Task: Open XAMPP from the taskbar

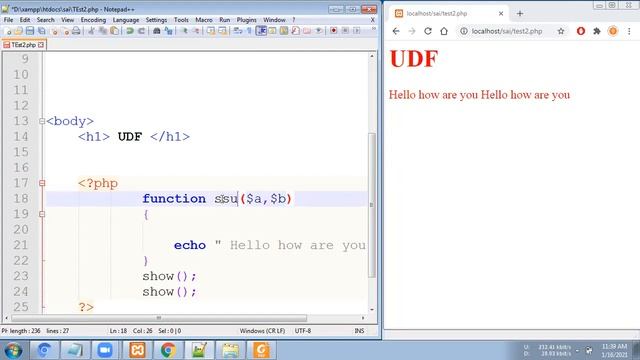Action: [x=137, y=350]
